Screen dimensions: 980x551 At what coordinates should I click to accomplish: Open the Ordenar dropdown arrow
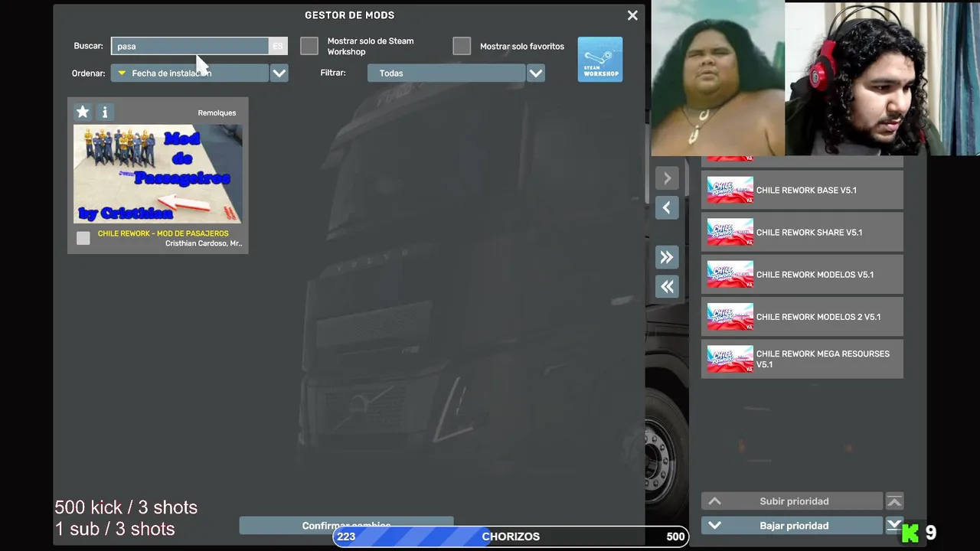pyautogui.click(x=279, y=73)
